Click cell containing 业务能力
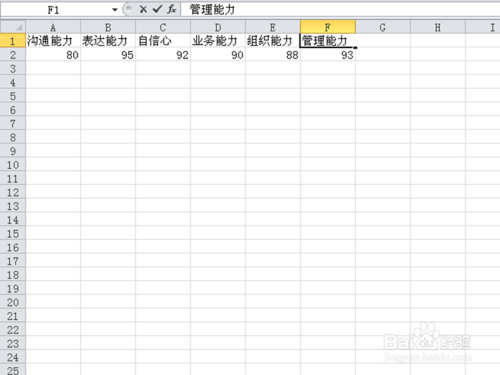The width and height of the screenshot is (500, 375). 218,41
